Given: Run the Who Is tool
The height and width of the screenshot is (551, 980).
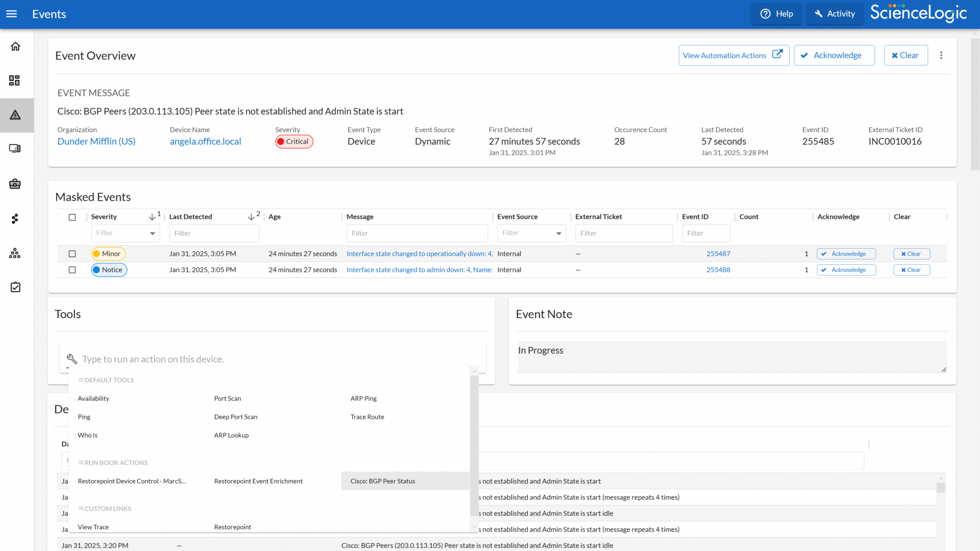Looking at the screenshot, I should coord(87,435).
